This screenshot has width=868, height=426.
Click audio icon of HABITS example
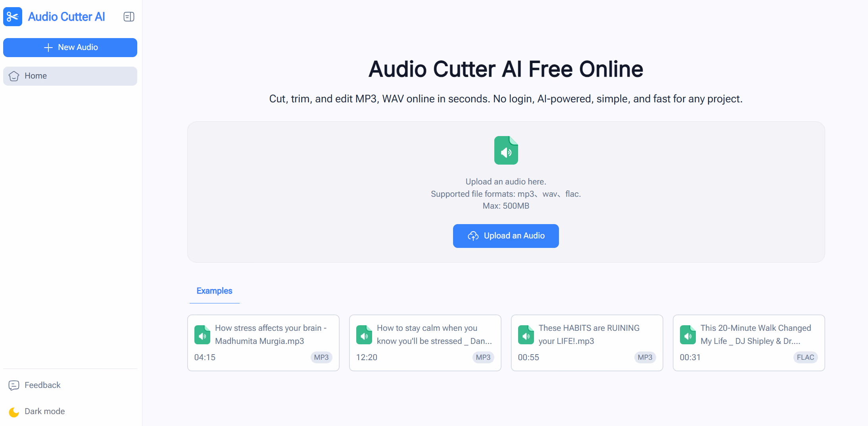(526, 335)
